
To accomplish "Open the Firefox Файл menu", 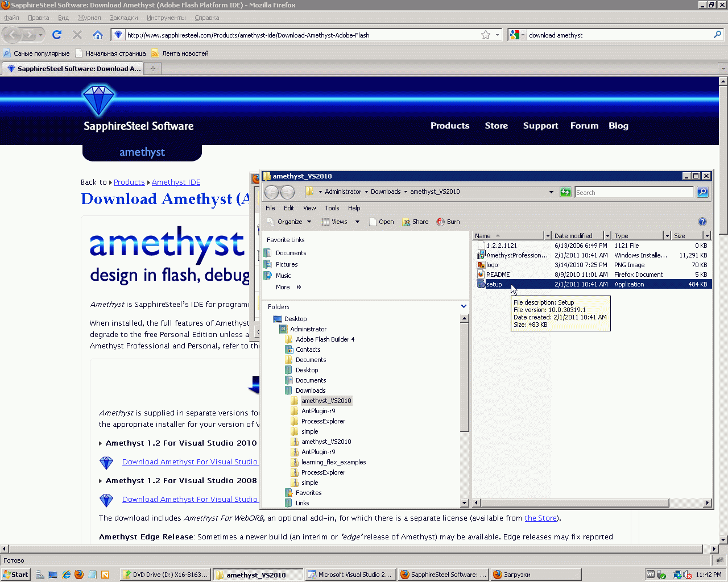I will coord(11,18).
